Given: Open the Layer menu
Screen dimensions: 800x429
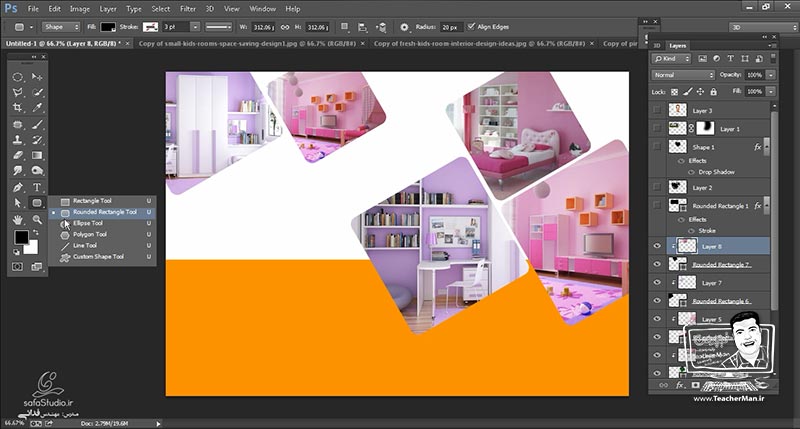Looking at the screenshot, I should coord(108,9).
